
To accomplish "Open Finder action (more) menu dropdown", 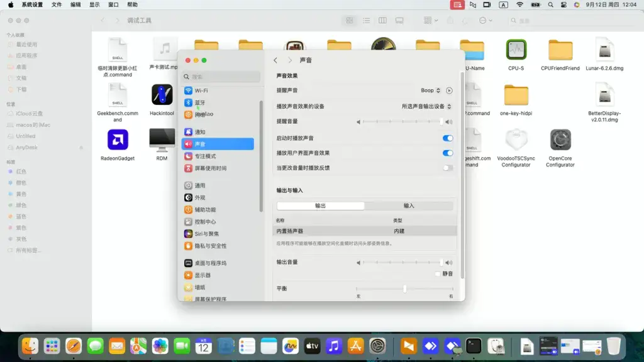I will [486, 21].
